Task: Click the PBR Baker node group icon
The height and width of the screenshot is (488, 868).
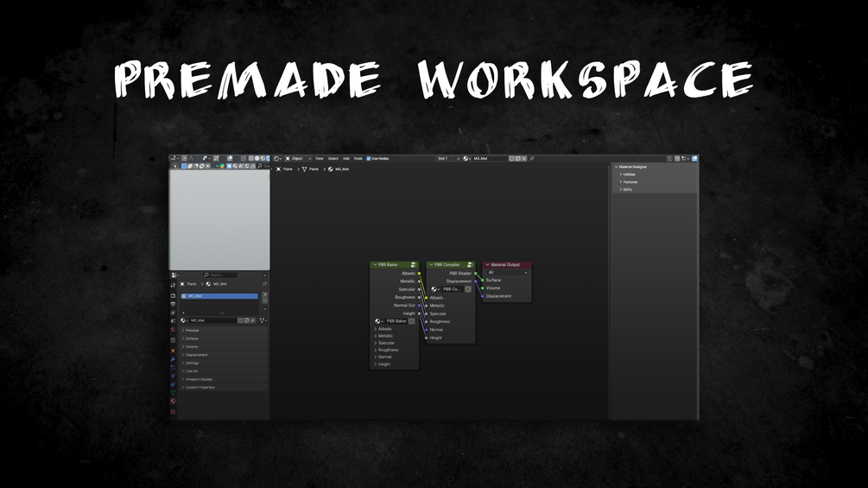Action: pos(414,265)
